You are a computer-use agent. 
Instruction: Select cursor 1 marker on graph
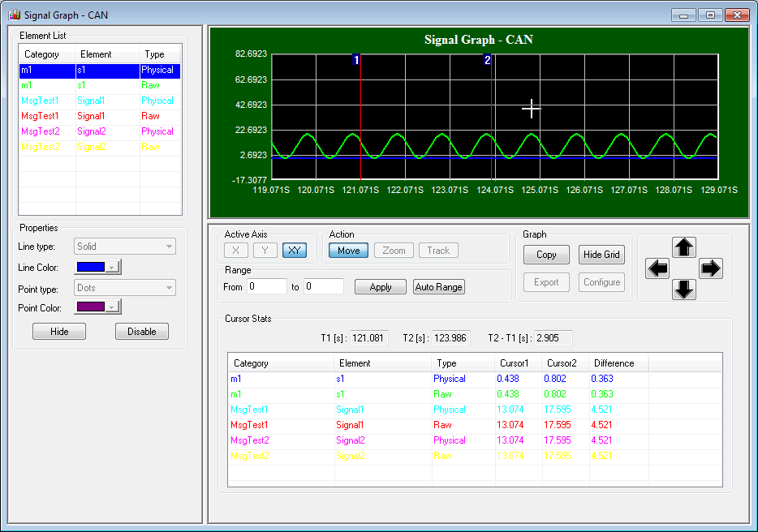(x=356, y=60)
